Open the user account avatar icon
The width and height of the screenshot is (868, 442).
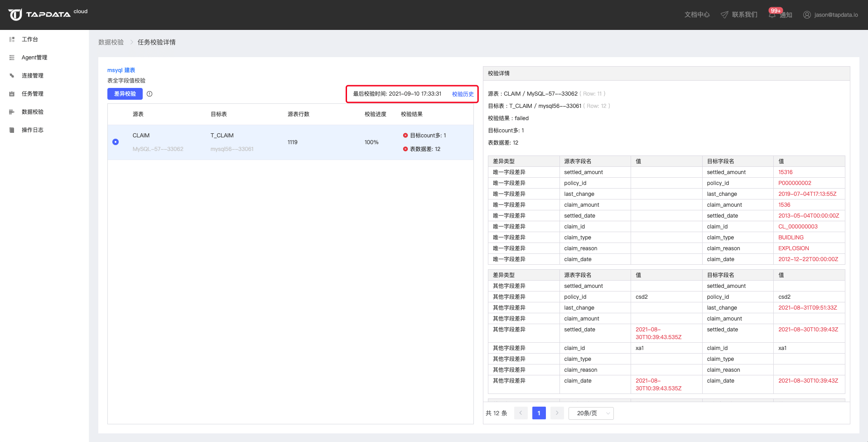807,15
